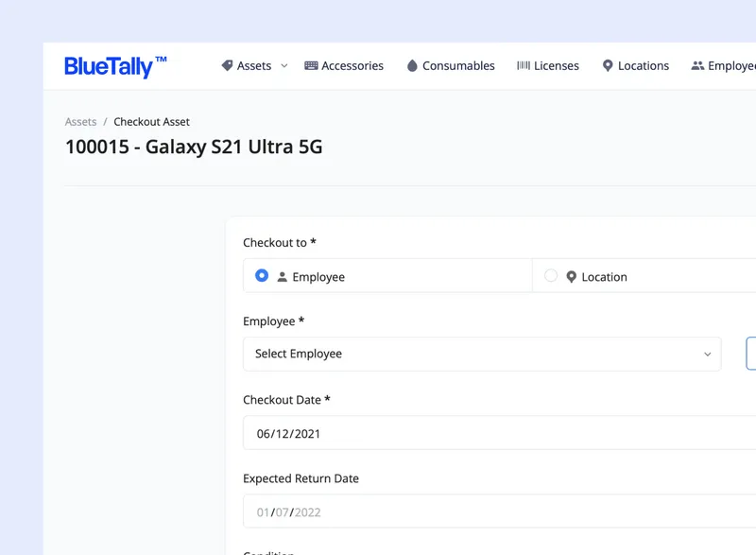
Task: Click the Locations pin icon in navbar
Action: [x=608, y=65]
